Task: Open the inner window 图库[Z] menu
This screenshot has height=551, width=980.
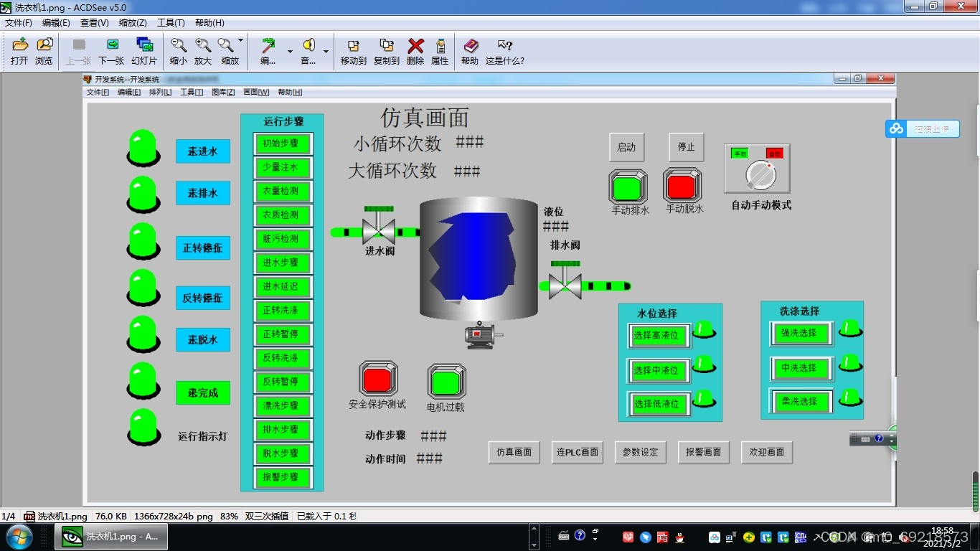Action: click(223, 93)
